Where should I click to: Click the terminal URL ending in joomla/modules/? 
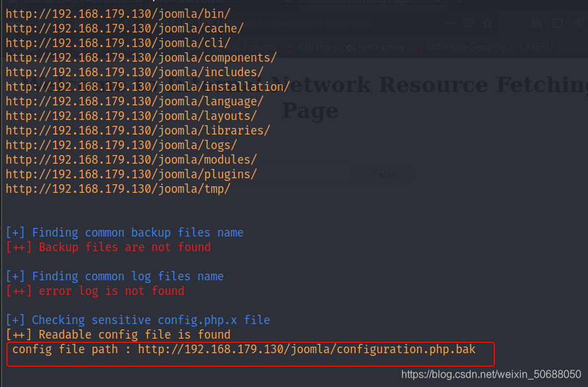(131, 160)
